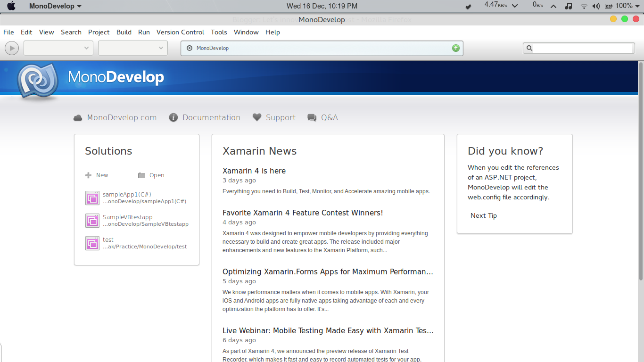
Task: Open the MonoDevelop application menu in top bar
Action: click(55, 6)
